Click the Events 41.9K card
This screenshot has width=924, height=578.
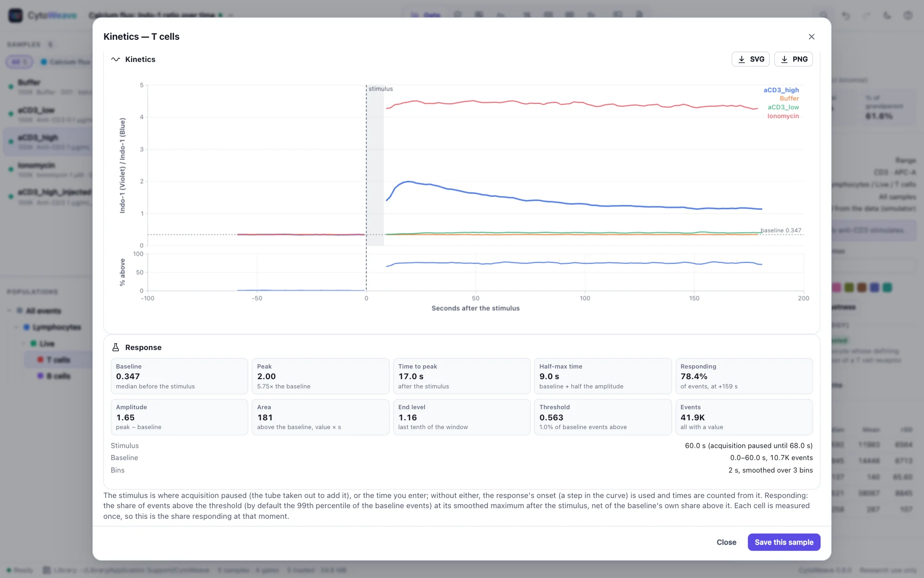744,417
